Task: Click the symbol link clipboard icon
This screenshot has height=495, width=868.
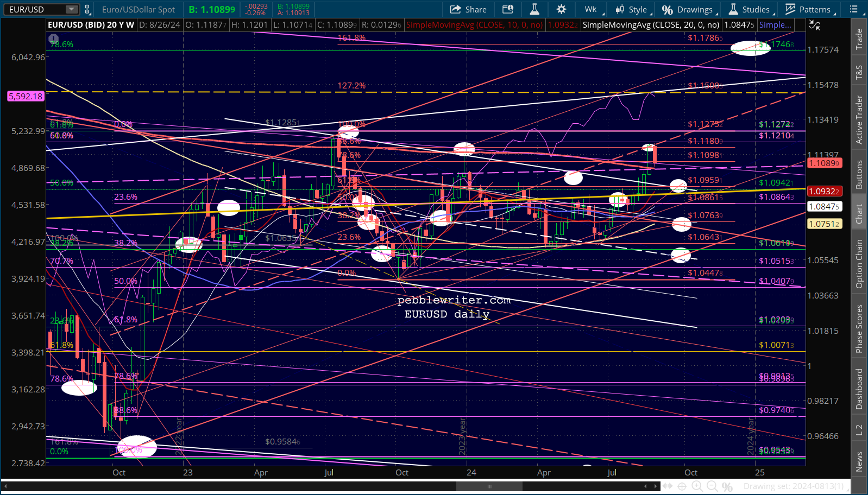Action: tap(87, 9)
